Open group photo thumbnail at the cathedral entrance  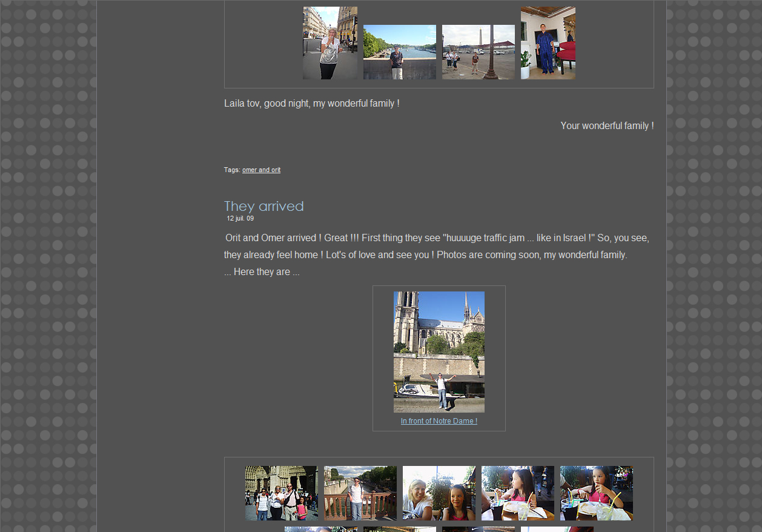281,493
